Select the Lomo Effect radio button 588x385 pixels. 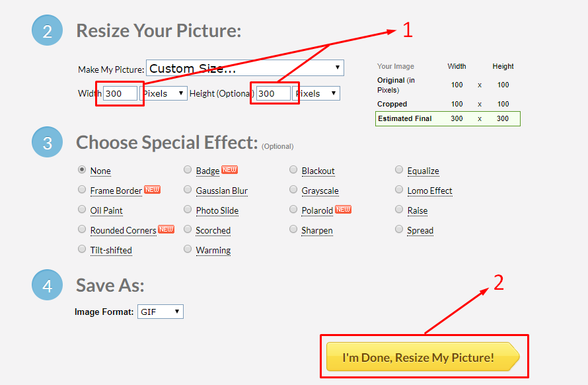[x=399, y=190]
